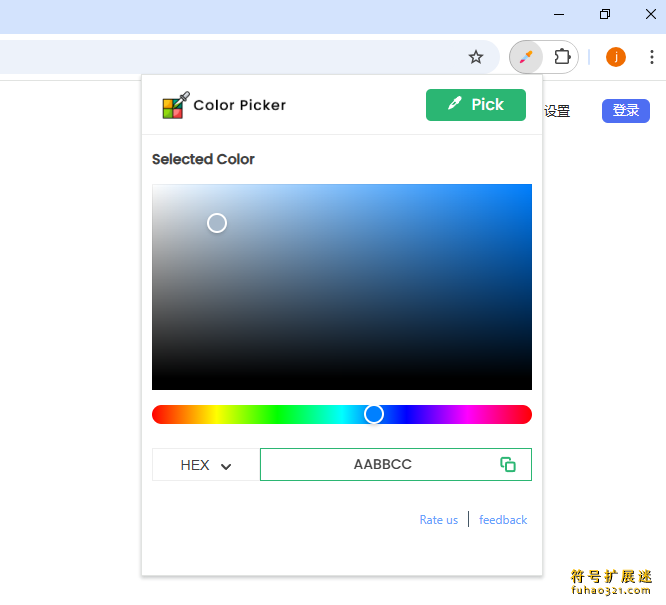Open the Rate us link
This screenshot has height=605, width=666.
tap(438, 520)
